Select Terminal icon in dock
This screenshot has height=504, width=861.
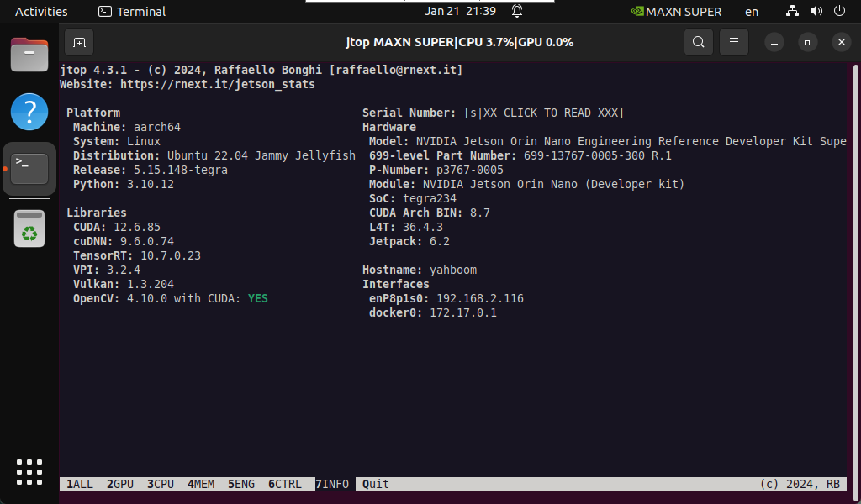(x=29, y=169)
